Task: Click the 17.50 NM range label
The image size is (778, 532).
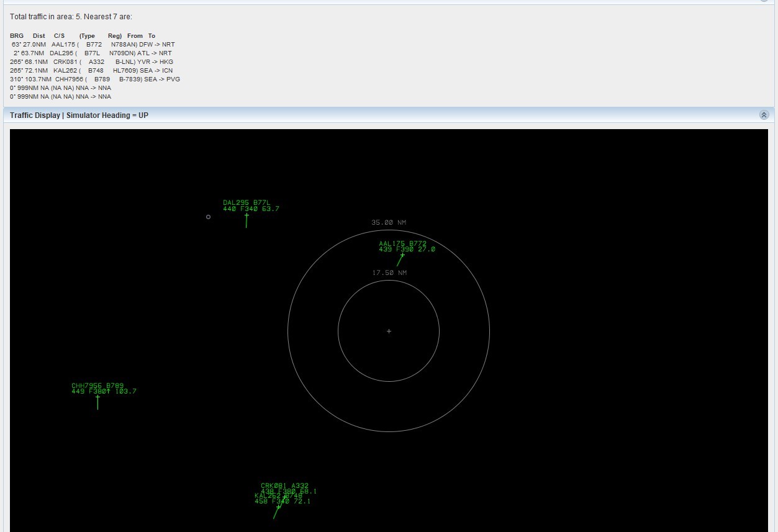Action: pyautogui.click(x=389, y=273)
